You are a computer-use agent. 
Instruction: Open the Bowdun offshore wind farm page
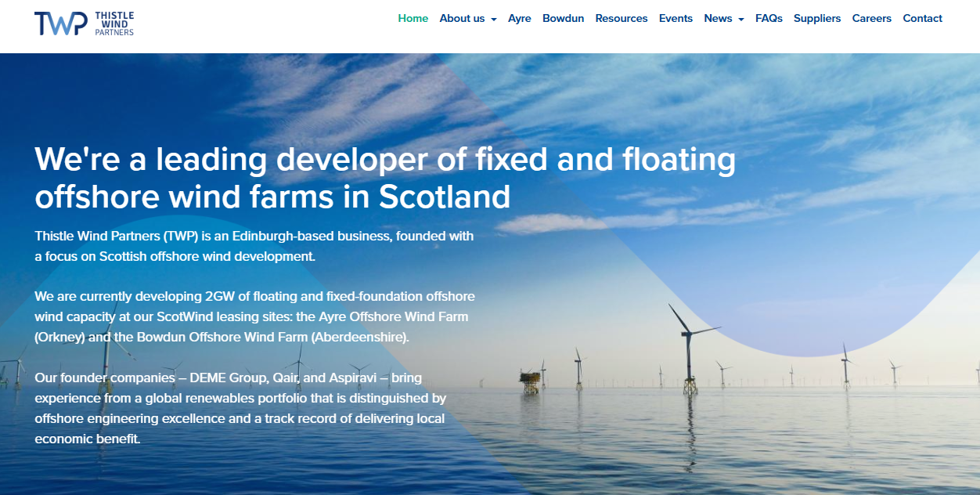pos(563,18)
